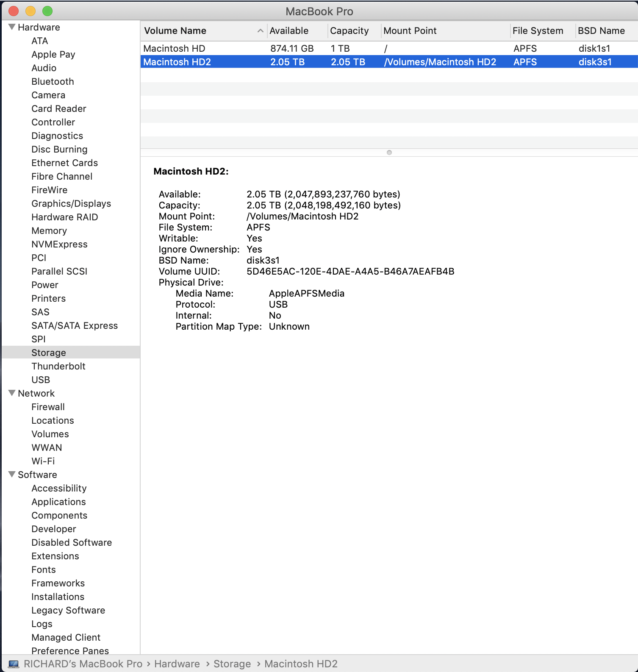Click the pane divider handle dot
The image size is (638, 672).
[x=389, y=153]
